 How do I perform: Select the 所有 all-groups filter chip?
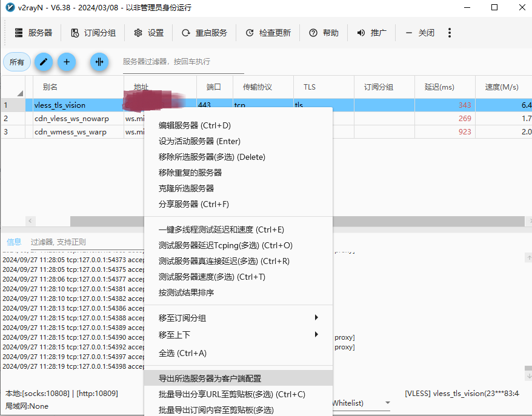click(x=17, y=62)
